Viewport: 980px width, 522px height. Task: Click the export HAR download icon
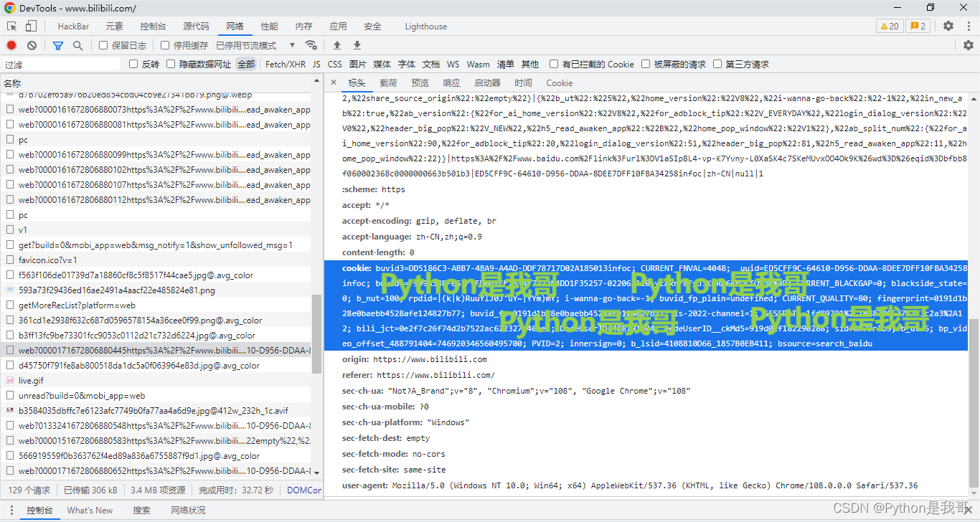357,45
